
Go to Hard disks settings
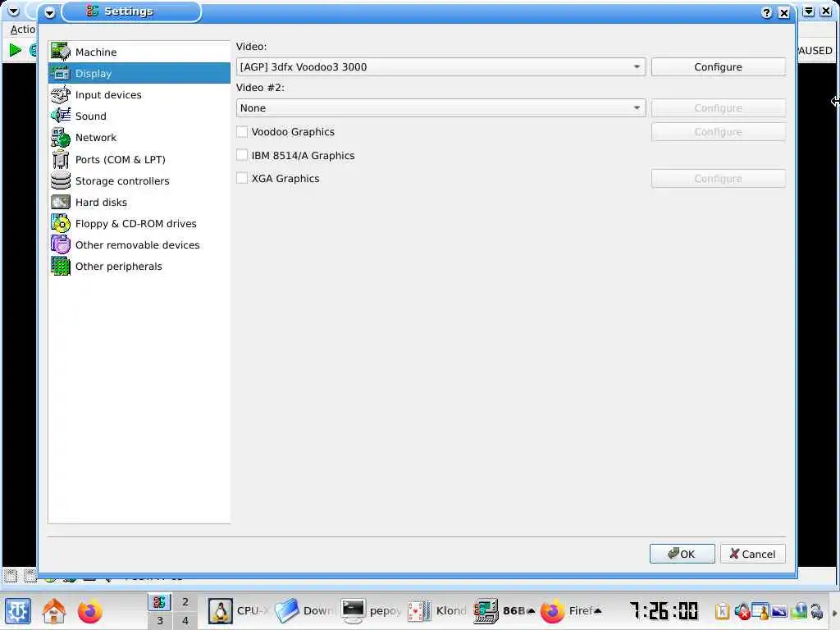(139, 203)
